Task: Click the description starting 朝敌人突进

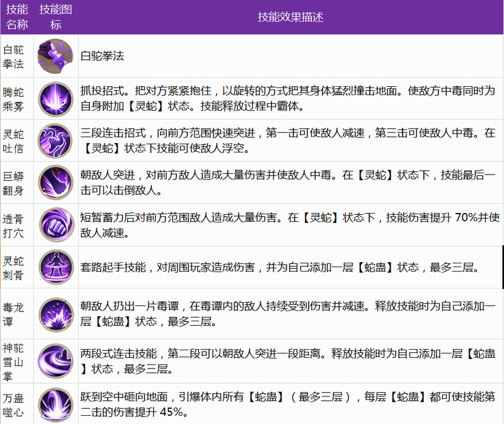Action: [290, 183]
